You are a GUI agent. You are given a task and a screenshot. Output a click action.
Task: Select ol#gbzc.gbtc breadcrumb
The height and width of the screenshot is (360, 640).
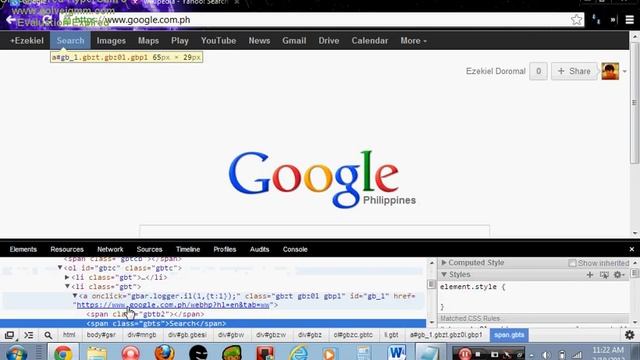coord(353,335)
